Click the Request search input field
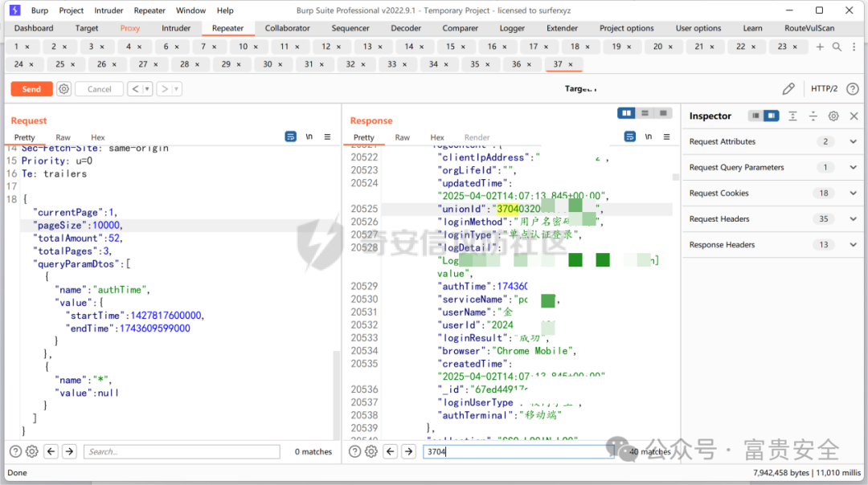Image resolution: width=868 pixels, height=485 pixels. 182,452
